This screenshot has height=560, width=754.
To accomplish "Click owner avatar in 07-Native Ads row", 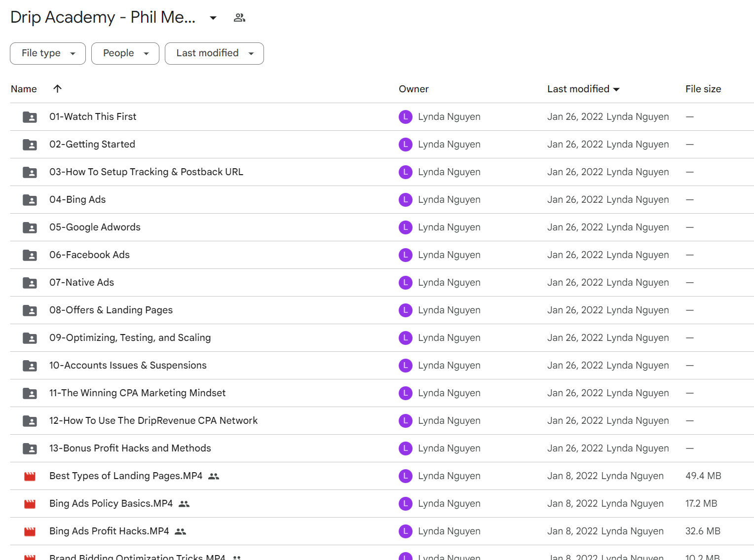I will [x=406, y=283].
